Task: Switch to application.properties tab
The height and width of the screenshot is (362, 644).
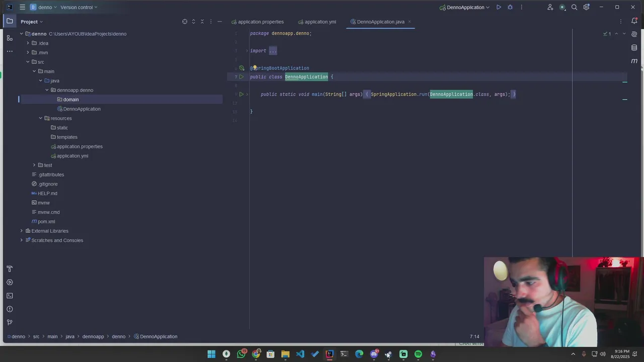Action: (258, 22)
